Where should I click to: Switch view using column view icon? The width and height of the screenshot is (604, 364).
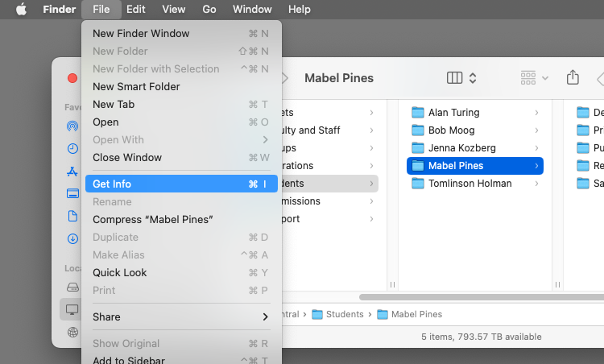click(x=454, y=78)
